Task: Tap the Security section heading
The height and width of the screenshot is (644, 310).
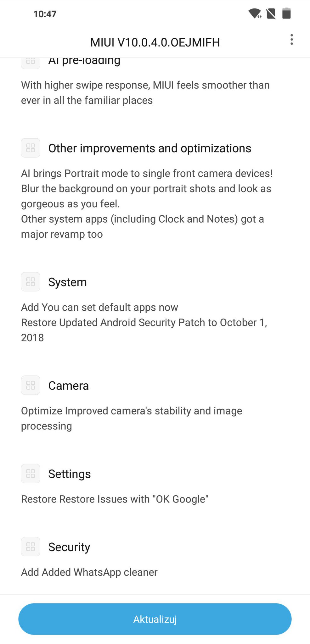Action: pyautogui.click(x=69, y=547)
